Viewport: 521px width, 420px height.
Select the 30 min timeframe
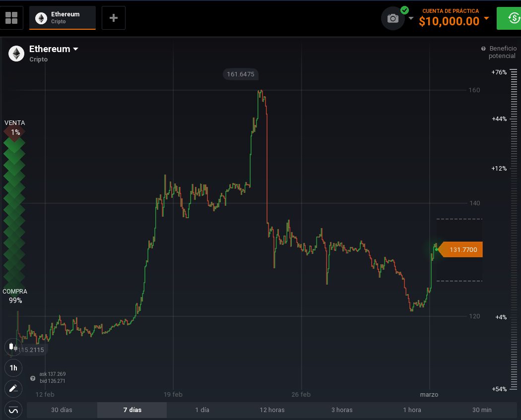point(482,410)
